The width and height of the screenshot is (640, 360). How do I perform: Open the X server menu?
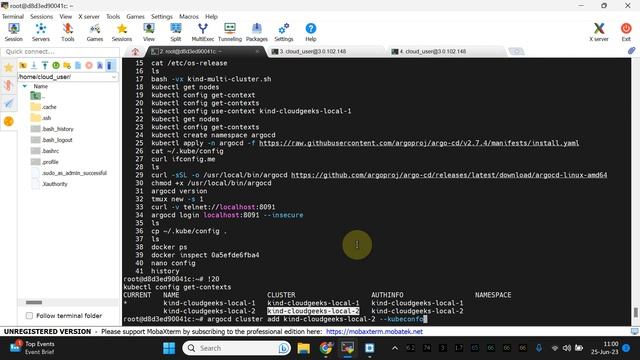(89, 16)
